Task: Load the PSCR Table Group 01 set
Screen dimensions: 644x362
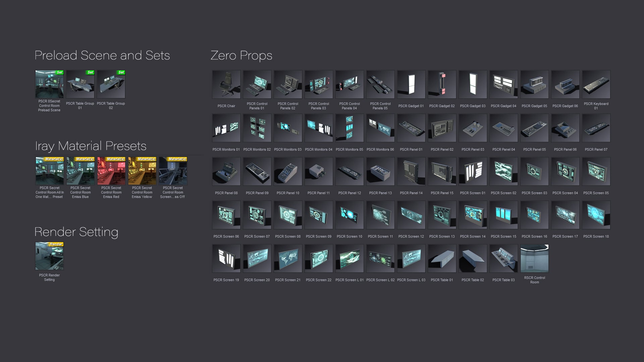Action: 80,84
